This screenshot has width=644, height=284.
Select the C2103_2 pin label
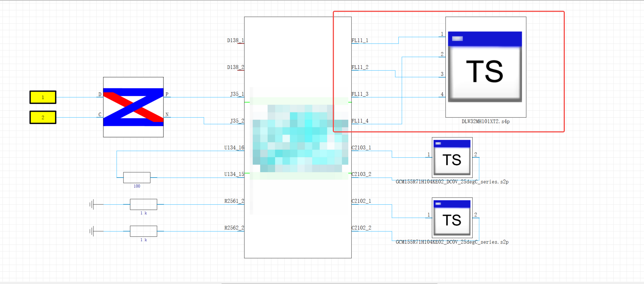(x=361, y=174)
